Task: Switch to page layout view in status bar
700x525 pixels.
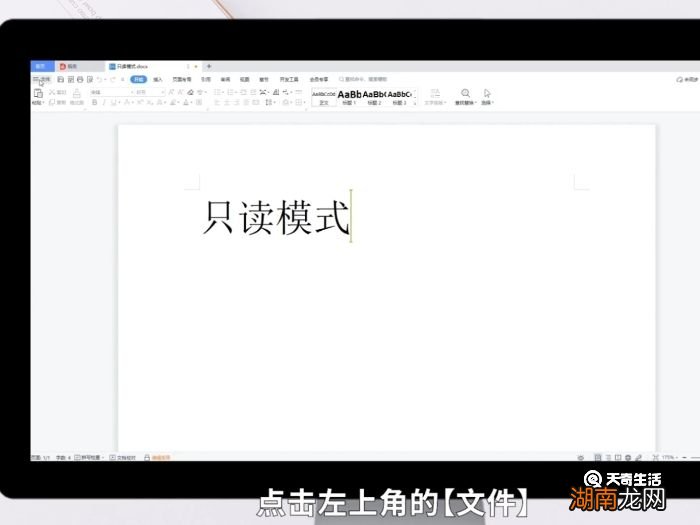Action: (x=597, y=458)
